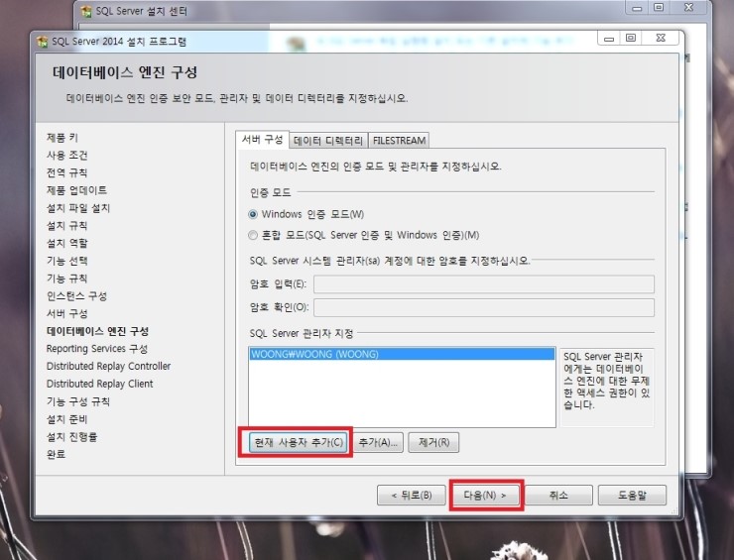Maximize the SQL Server 2014 설치 프로그램 window
The width and height of the screenshot is (734, 560).
[631, 39]
